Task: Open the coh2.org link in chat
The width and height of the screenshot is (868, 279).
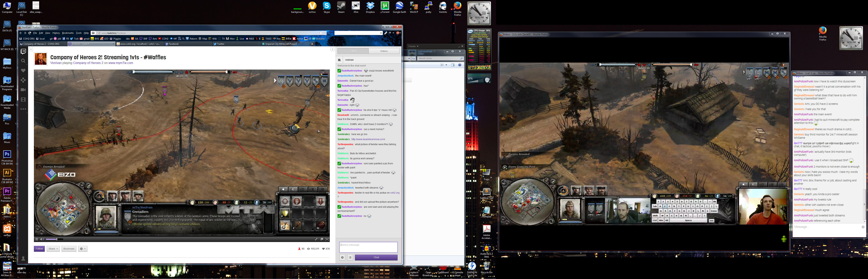Action: tap(395, 193)
